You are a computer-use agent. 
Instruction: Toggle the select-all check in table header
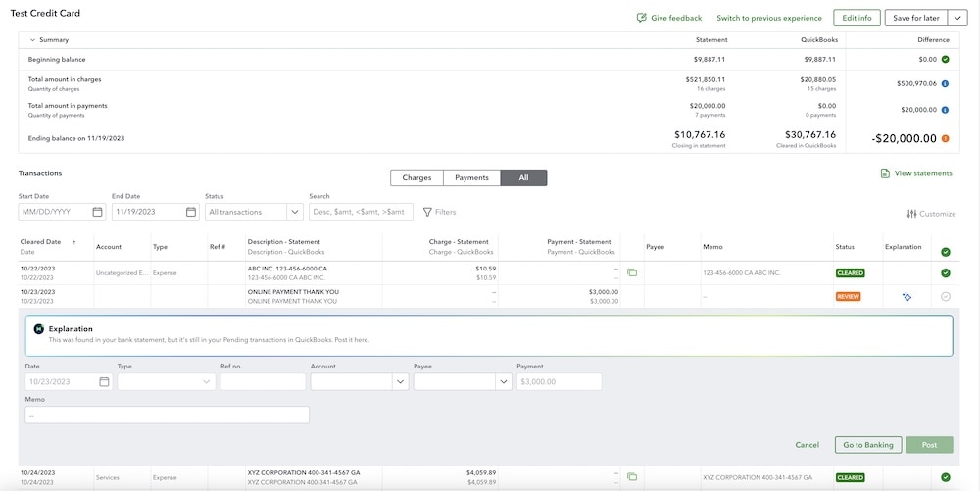945,252
